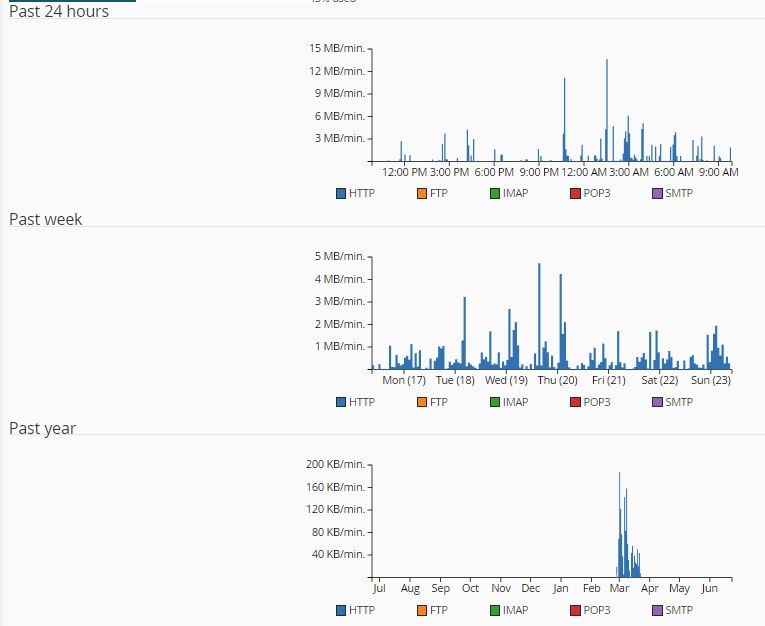Click the HTTP blue swatch in Past 24 hours legend
Image resolution: width=765 pixels, height=626 pixels.
[x=341, y=194]
